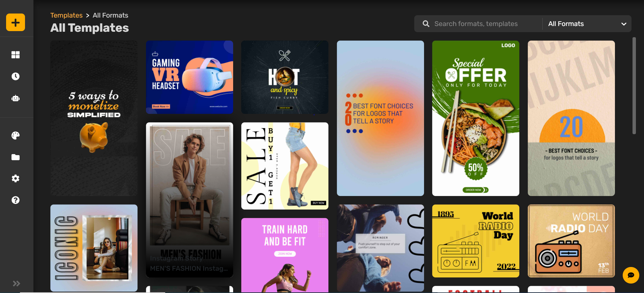The image size is (644, 293).
Task: Open the All Formats dropdown
Action: point(587,24)
